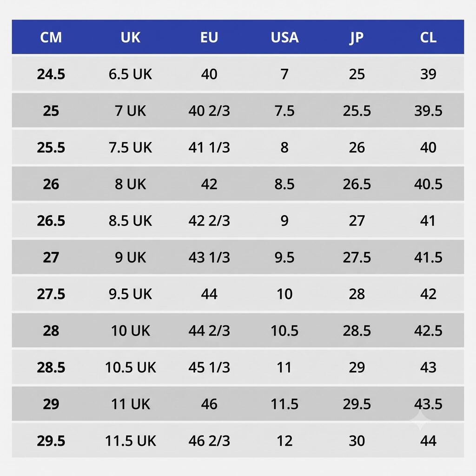The height and width of the screenshot is (476, 476).
Task: Click the 11.5 UK size cell
Action: point(131,441)
